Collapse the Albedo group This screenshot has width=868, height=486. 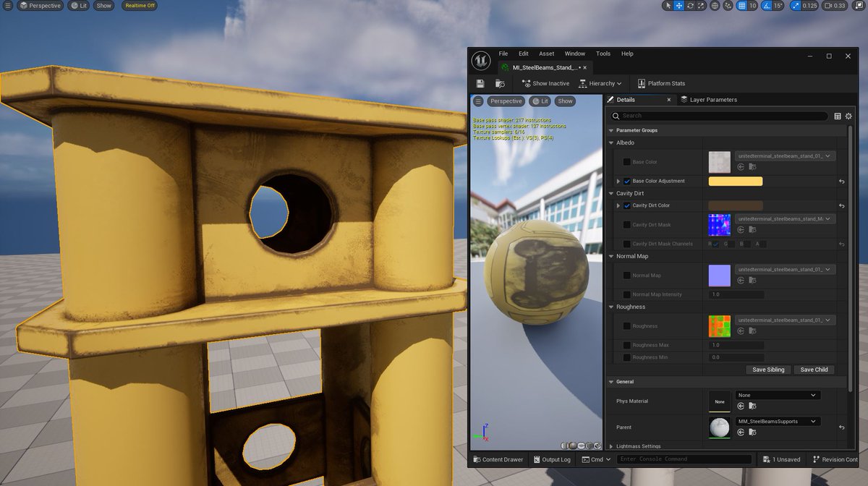(x=611, y=142)
